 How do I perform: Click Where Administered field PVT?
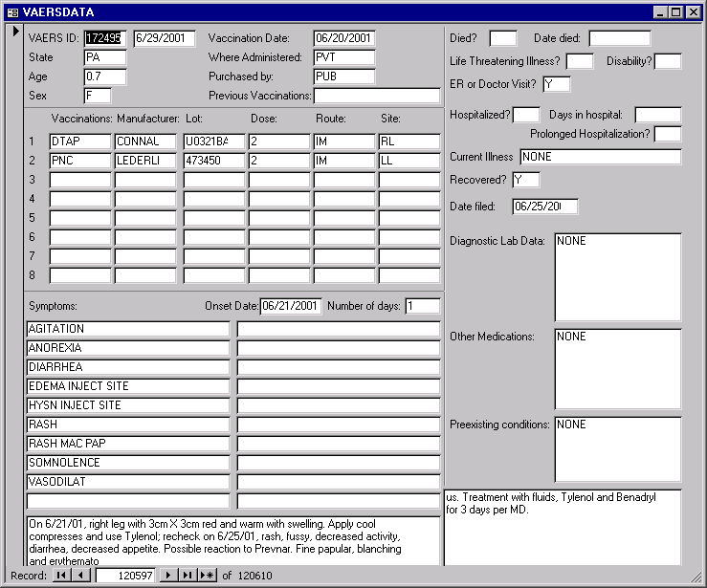tap(344, 57)
